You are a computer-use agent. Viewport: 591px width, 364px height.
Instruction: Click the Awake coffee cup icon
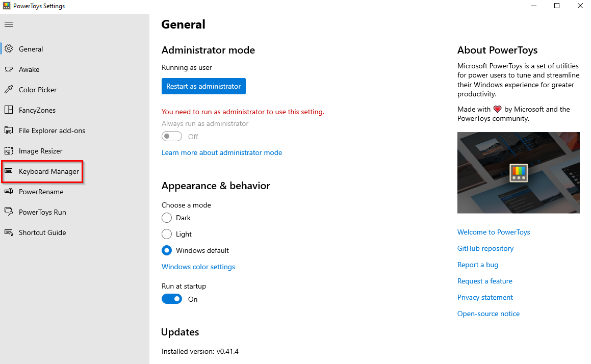click(9, 69)
